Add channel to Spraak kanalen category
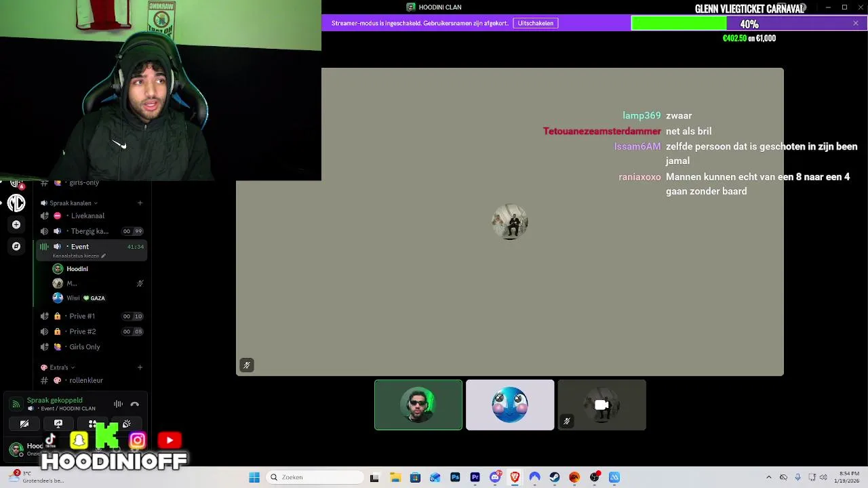 click(140, 203)
